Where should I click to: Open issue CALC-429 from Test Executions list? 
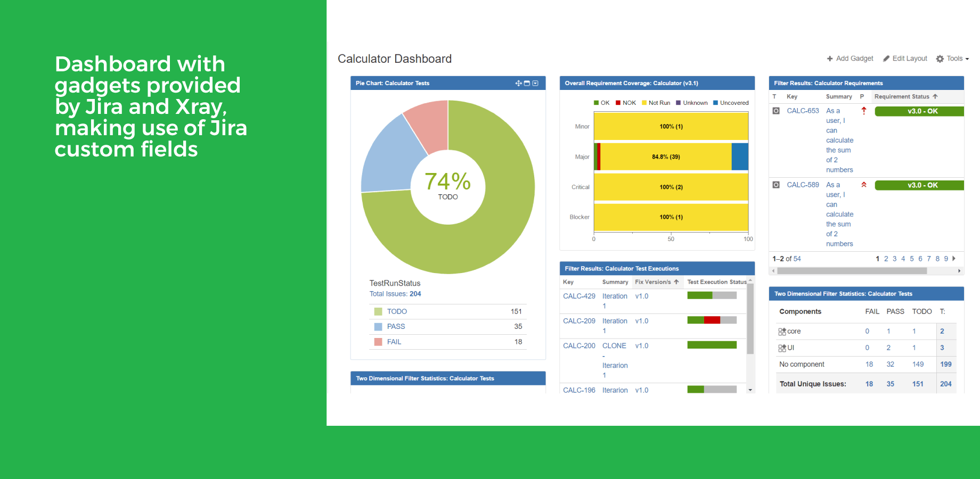578,296
